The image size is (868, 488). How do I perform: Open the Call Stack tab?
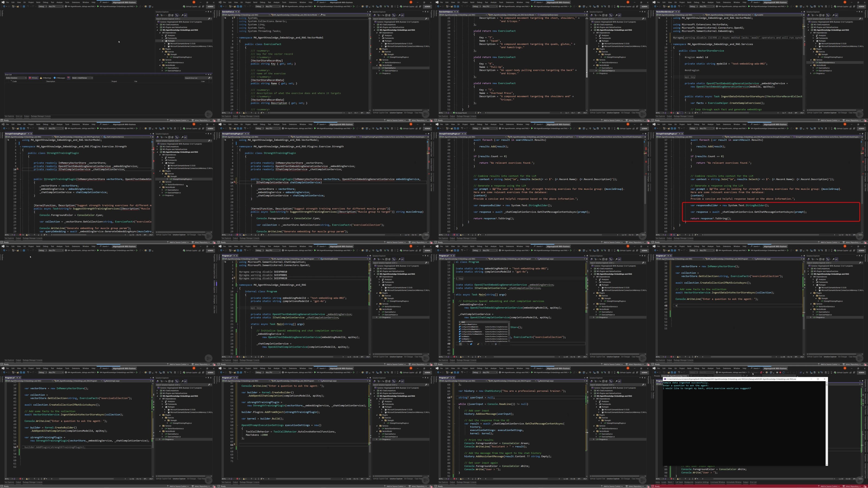(x=679, y=482)
